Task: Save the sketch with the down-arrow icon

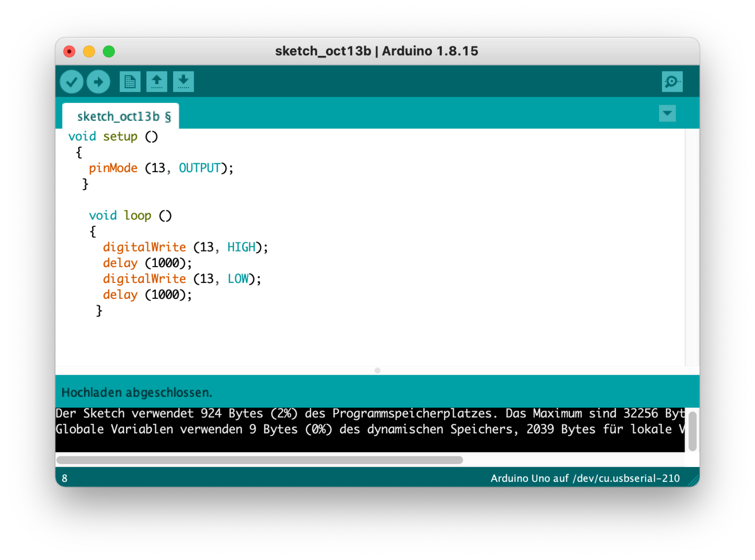Action: 183,82
